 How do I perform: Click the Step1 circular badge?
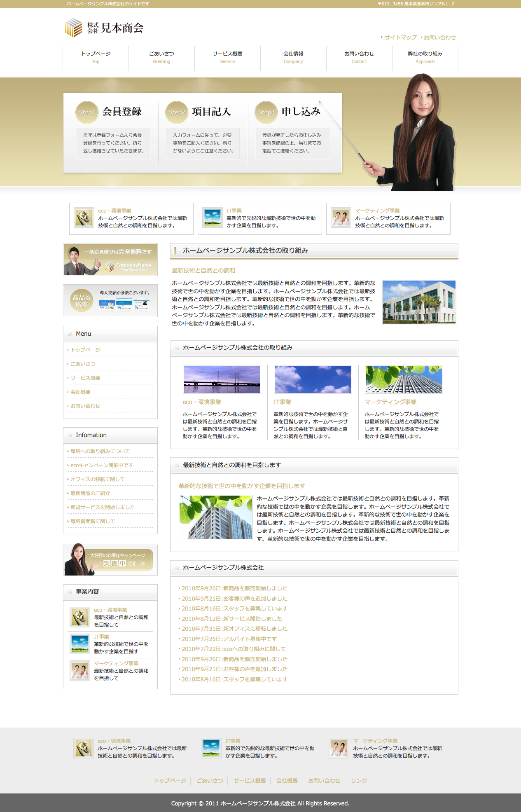[x=86, y=112]
